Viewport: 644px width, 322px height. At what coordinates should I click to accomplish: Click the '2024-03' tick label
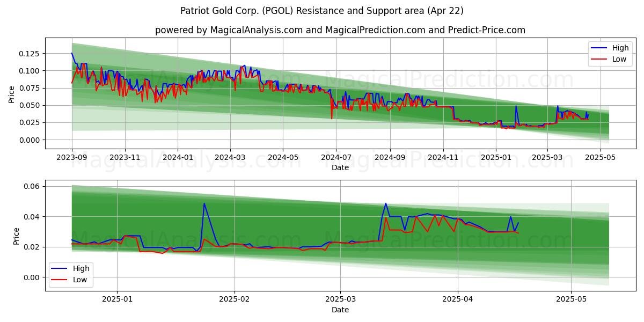[x=230, y=157]
